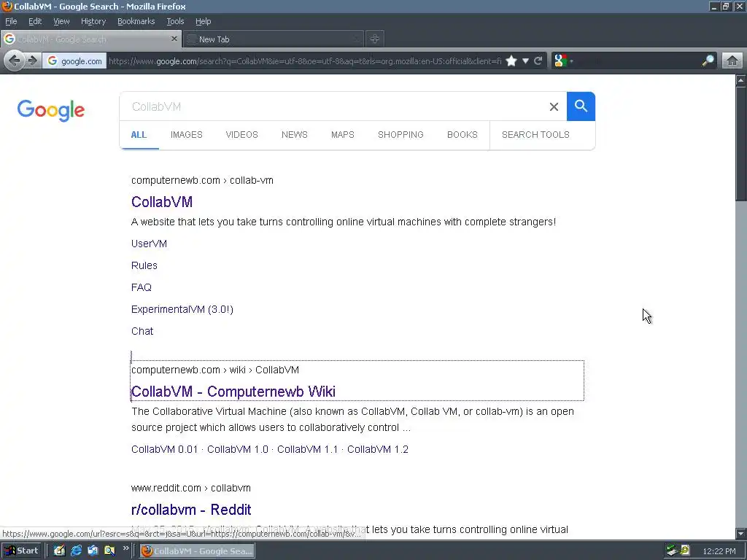Open SEARCH TOOLS options
Image resolution: width=747 pixels, height=560 pixels.
(535, 135)
